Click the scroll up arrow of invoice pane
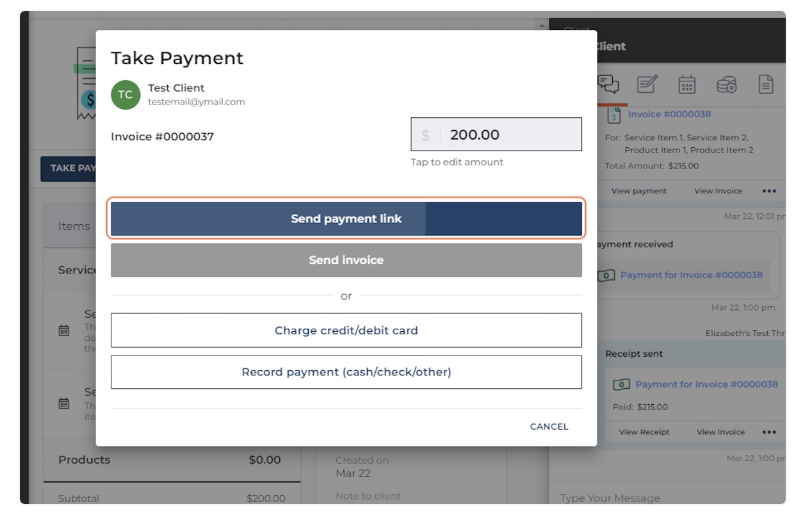Image resolution: width=812 pixels, height=515 pixels. click(x=542, y=25)
